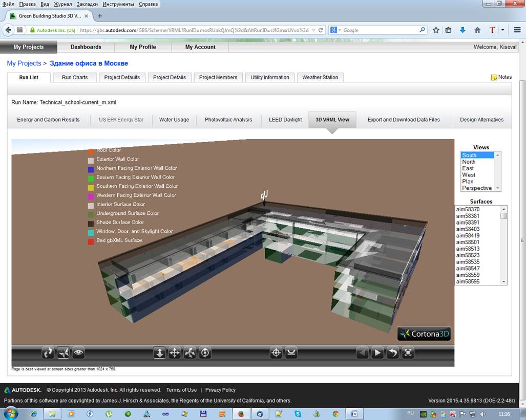526x420 pixels.
Task: Switch to the Project Defaults tab
Action: click(122, 77)
